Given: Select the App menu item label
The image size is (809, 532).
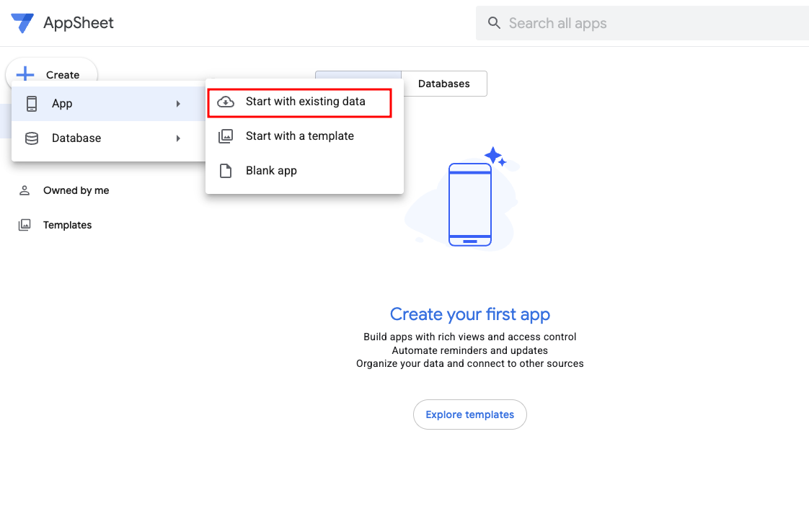Looking at the screenshot, I should pos(62,104).
